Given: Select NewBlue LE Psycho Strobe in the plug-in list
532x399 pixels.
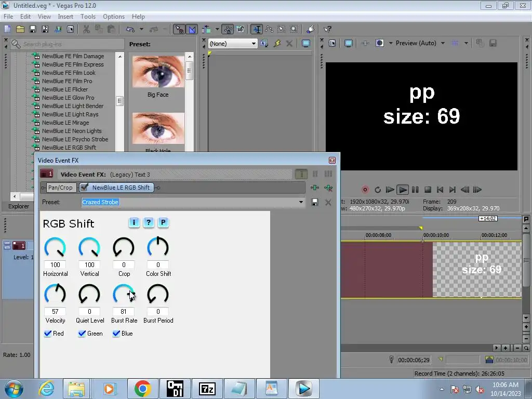Looking at the screenshot, I should coord(75,139).
